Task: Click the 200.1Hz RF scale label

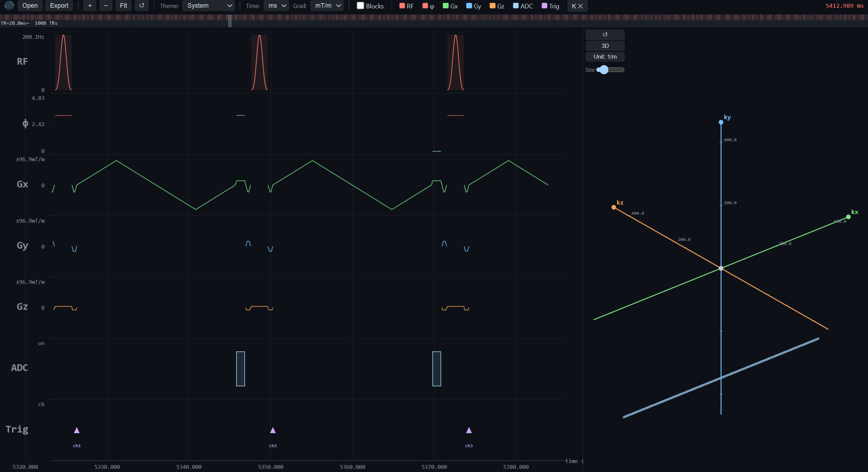Action: pyautogui.click(x=33, y=37)
